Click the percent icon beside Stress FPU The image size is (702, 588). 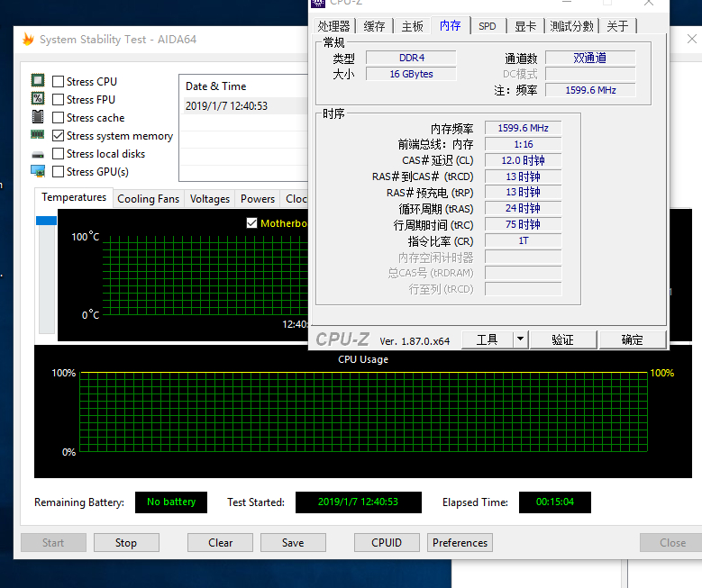tap(38, 98)
